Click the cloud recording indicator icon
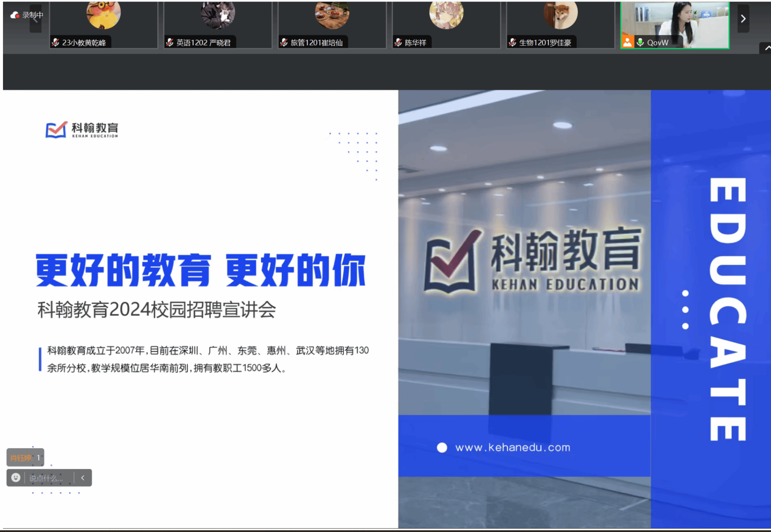This screenshot has width=771, height=532. (x=15, y=15)
